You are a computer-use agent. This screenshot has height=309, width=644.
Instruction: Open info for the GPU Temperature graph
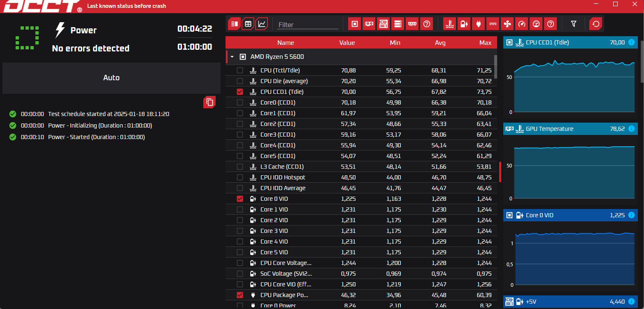point(632,129)
